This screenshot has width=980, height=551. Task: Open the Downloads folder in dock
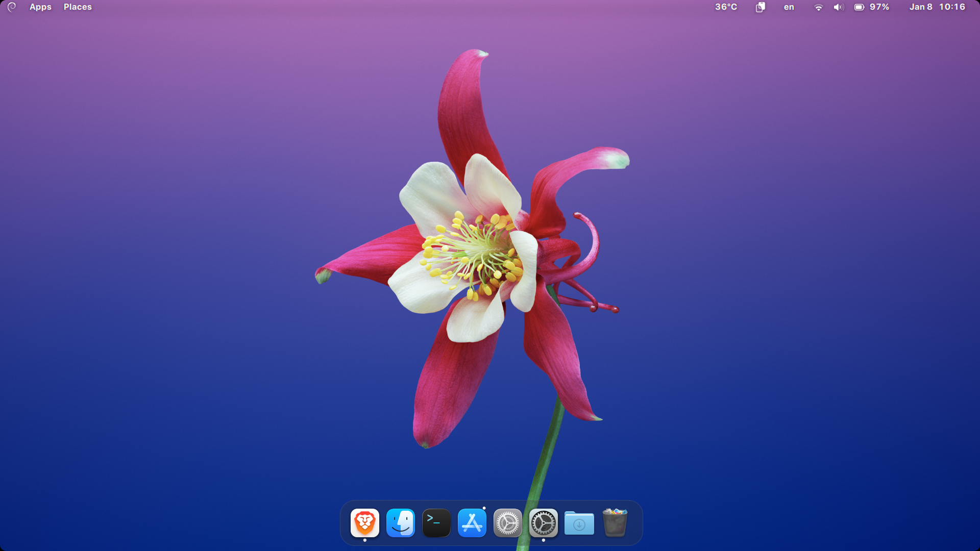579,523
